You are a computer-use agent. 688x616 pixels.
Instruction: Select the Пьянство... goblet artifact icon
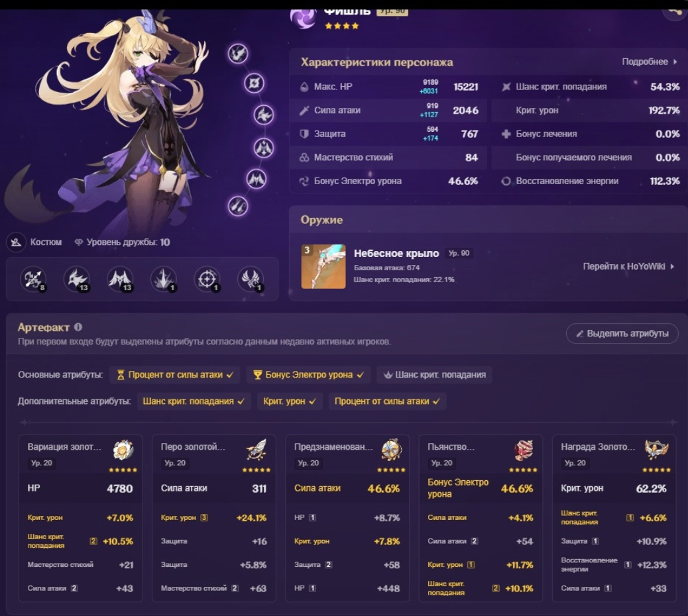click(524, 450)
